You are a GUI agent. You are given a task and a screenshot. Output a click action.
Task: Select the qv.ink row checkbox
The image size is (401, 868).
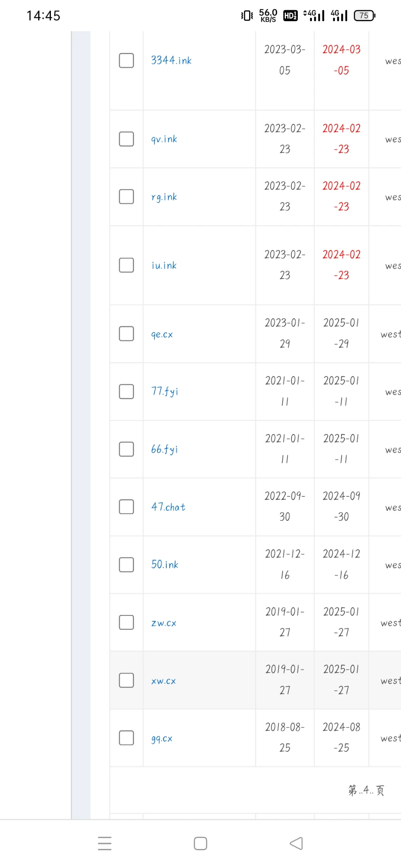[x=126, y=139]
